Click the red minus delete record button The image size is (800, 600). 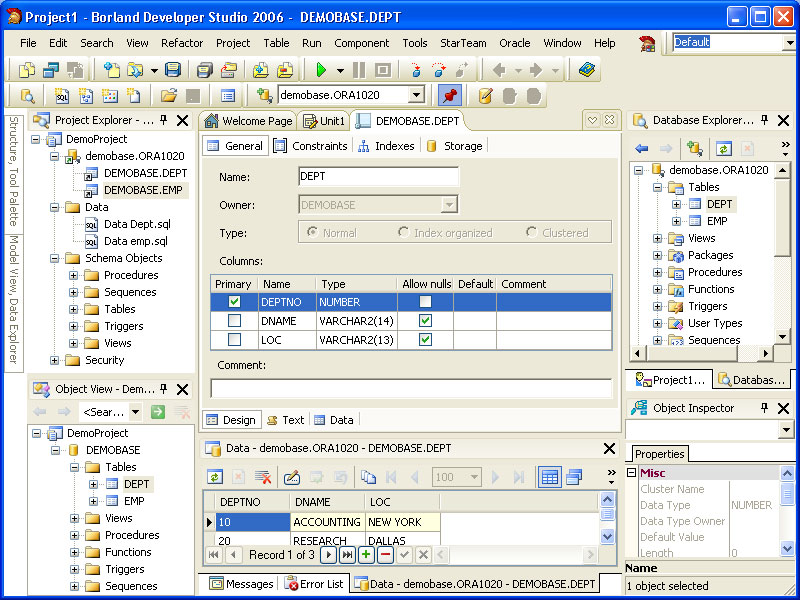(385, 554)
